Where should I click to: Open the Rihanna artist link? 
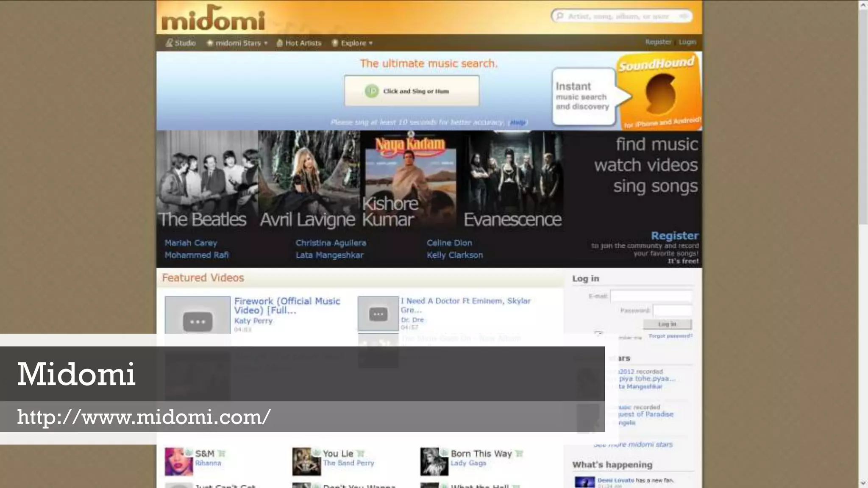(x=208, y=463)
